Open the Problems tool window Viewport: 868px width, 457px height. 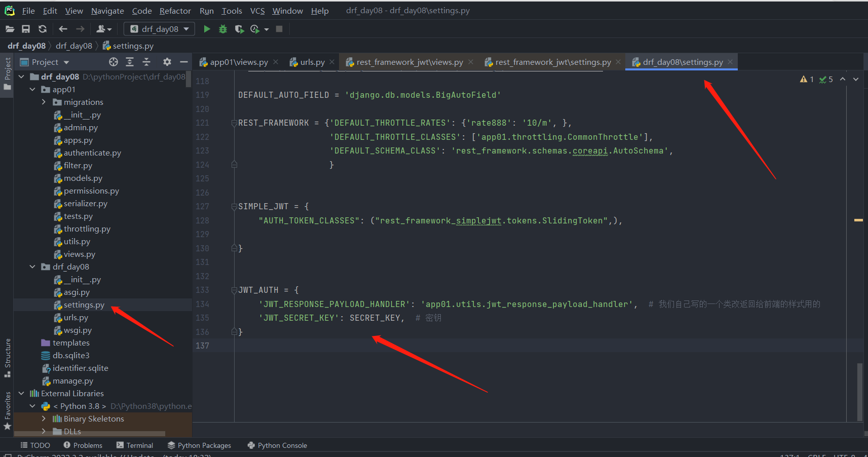(x=83, y=445)
